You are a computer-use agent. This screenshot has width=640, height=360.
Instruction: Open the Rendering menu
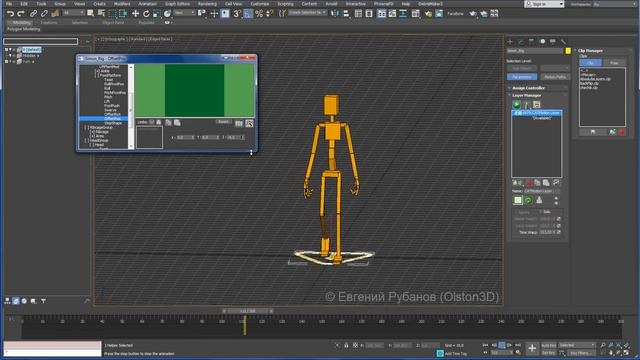pyautogui.click(x=207, y=4)
